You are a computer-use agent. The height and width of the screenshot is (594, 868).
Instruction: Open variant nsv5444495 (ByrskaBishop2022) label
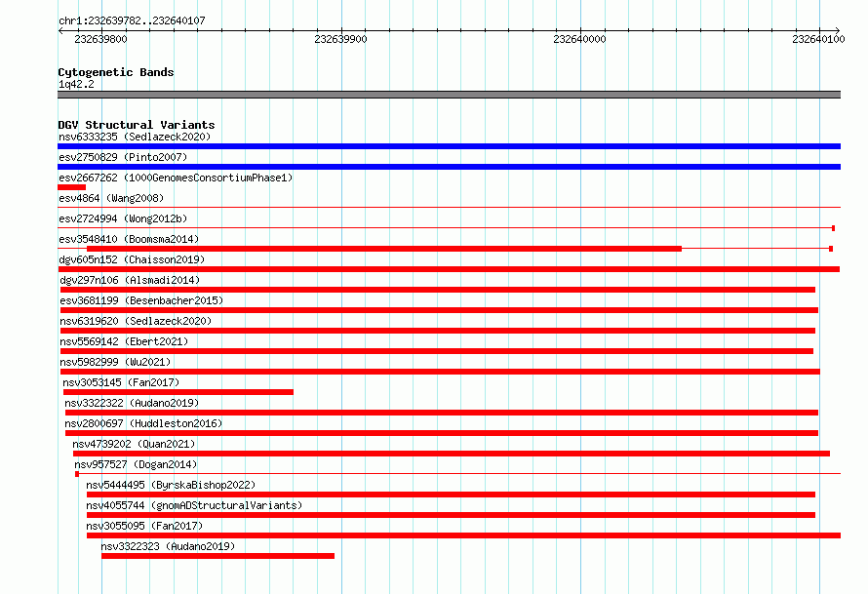[x=171, y=485]
